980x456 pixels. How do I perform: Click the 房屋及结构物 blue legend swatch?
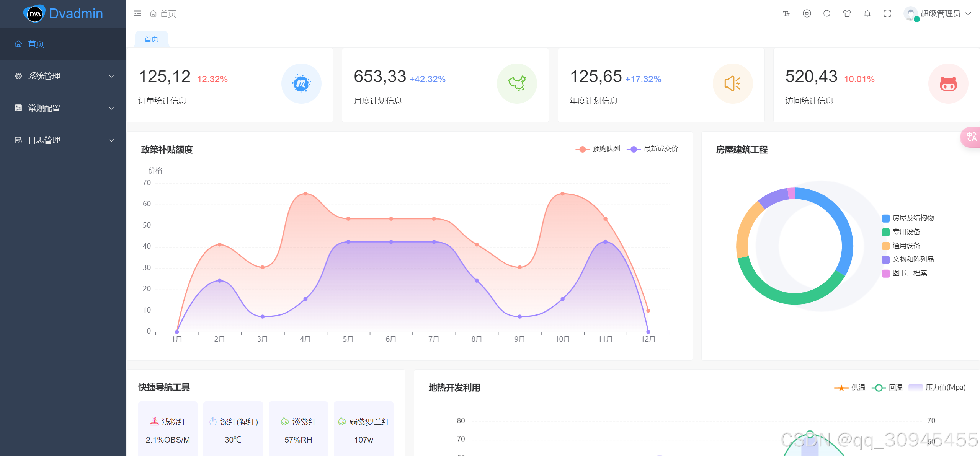pos(885,218)
